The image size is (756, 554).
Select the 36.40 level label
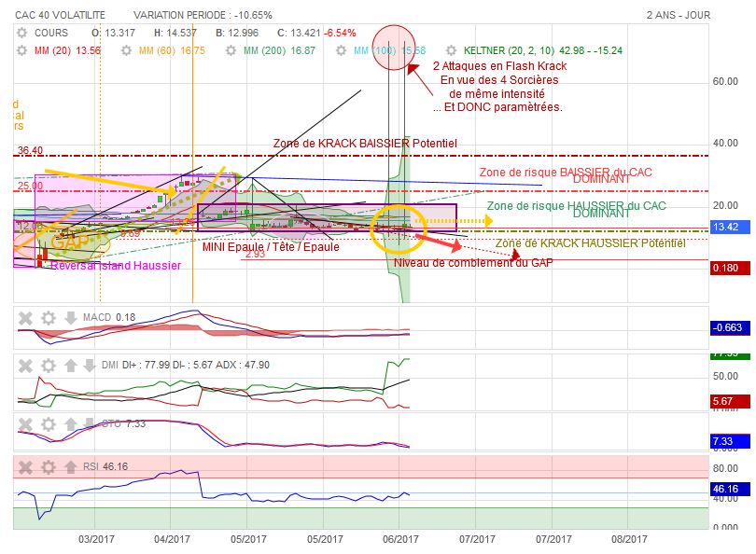click(x=31, y=150)
